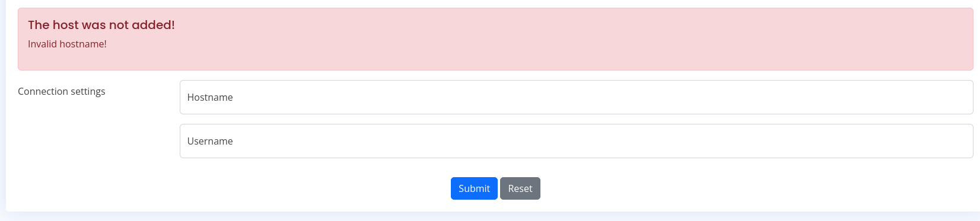Place cursor in Hostname placeholder text
Screen dimensions: 980x221
210,97
